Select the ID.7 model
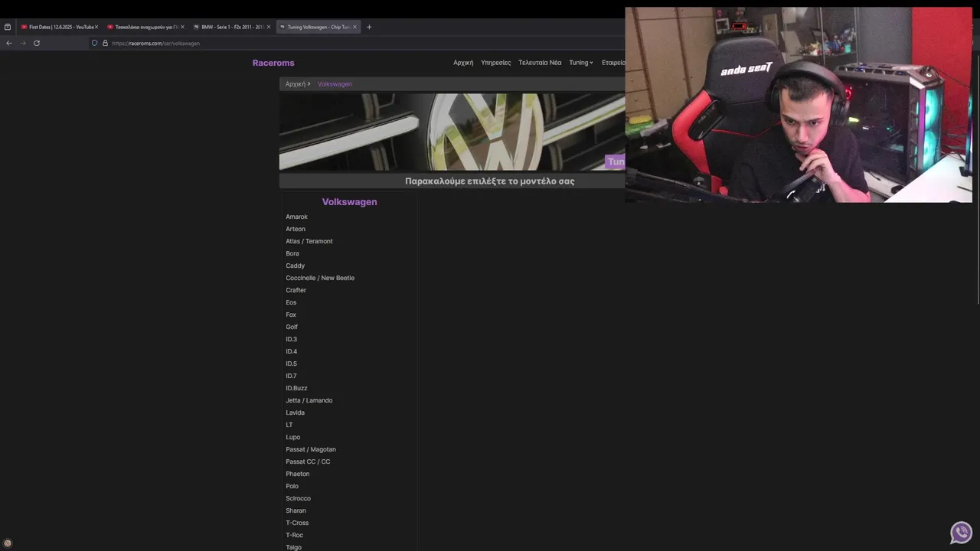The width and height of the screenshot is (980, 551). click(291, 376)
